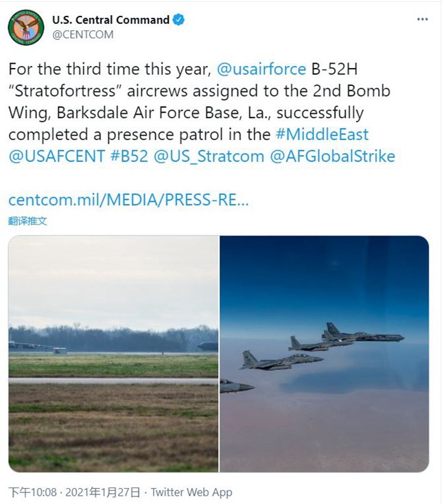Click the Twitter Web App source label
Screen dimensions: 446x504
point(191,492)
